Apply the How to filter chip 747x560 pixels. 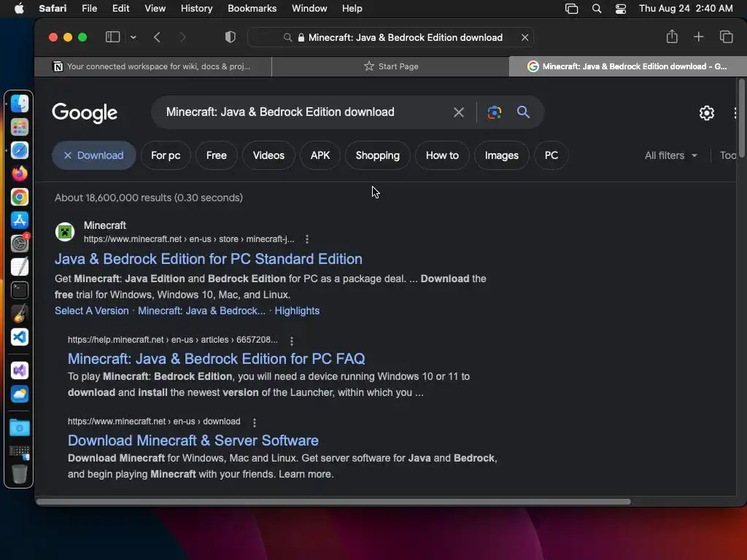coord(442,155)
